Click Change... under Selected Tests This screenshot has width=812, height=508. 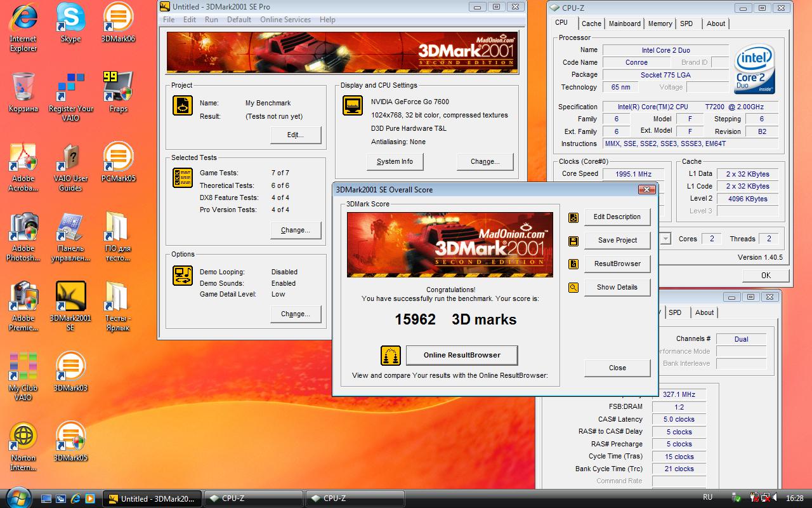point(296,230)
